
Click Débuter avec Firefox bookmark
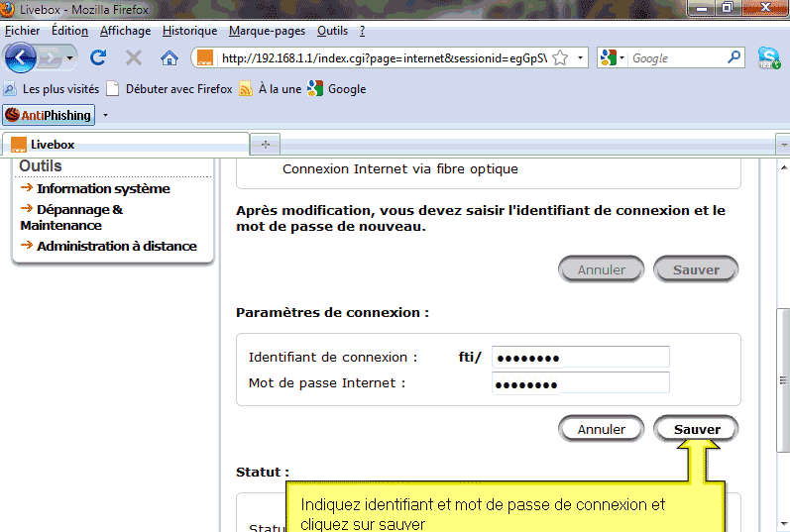(x=169, y=89)
